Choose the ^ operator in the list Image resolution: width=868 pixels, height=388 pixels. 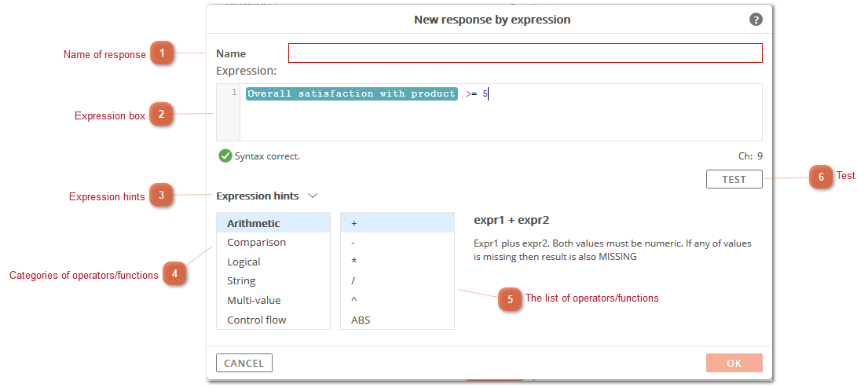click(397, 301)
